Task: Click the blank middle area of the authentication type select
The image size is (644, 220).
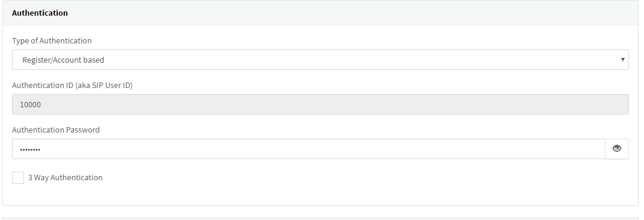Action: [x=320, y=60]
